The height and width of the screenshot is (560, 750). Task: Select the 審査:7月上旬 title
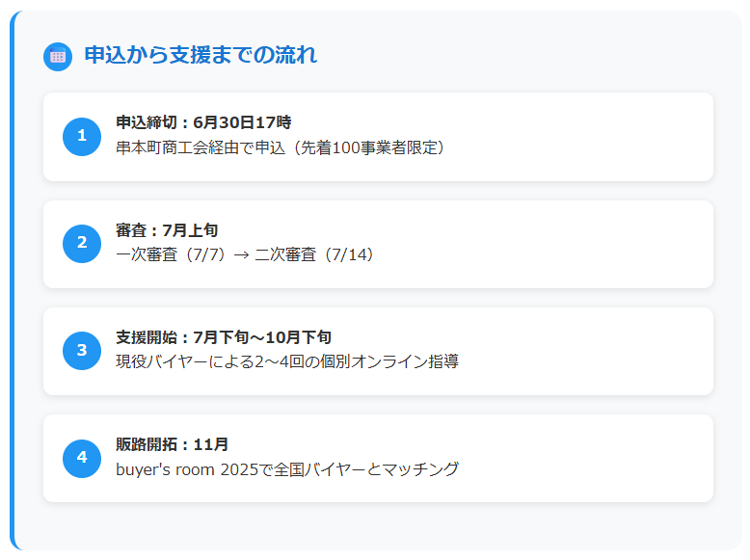click(167, 230)
